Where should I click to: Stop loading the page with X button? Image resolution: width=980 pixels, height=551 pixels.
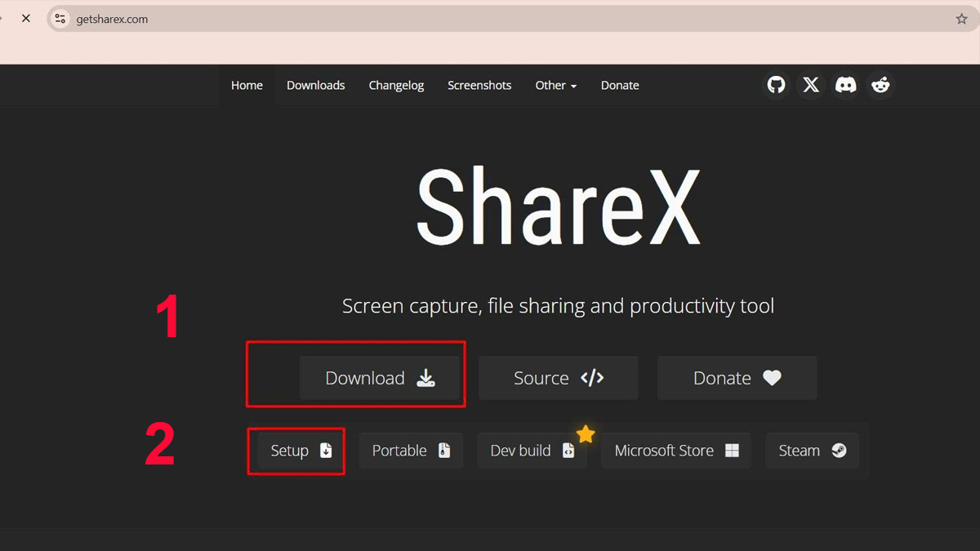coord(26,18)
